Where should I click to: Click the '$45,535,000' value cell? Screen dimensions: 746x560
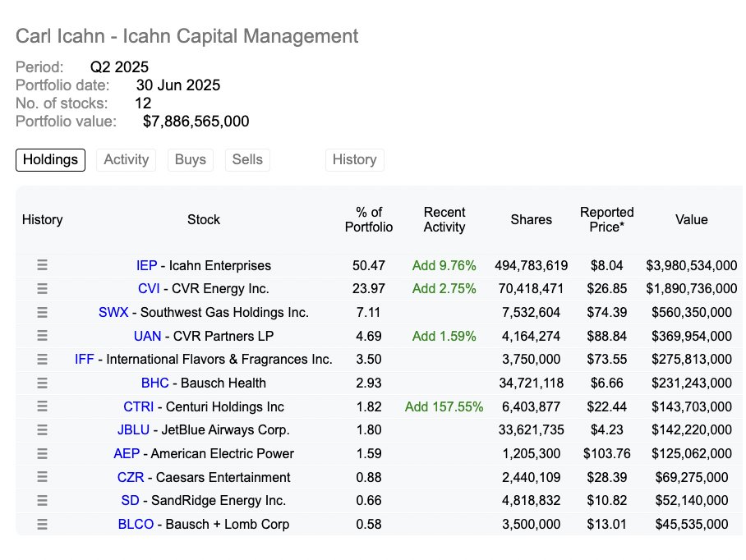pos(691,525)
